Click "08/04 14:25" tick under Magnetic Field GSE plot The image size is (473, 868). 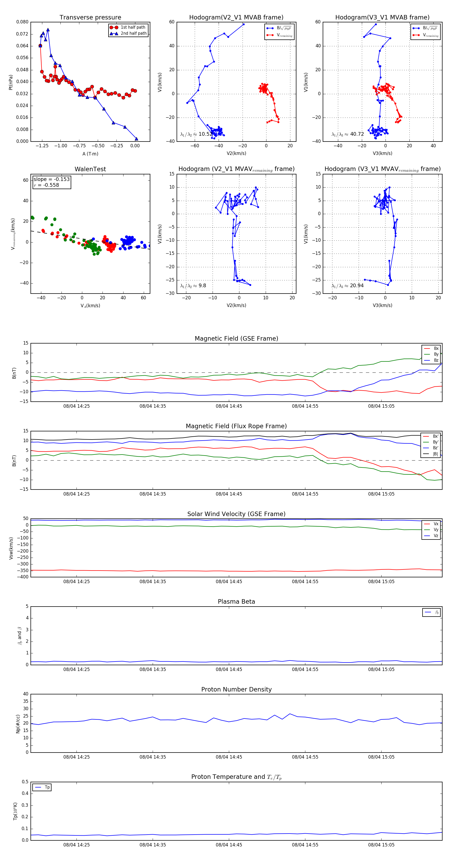(76, 406)
